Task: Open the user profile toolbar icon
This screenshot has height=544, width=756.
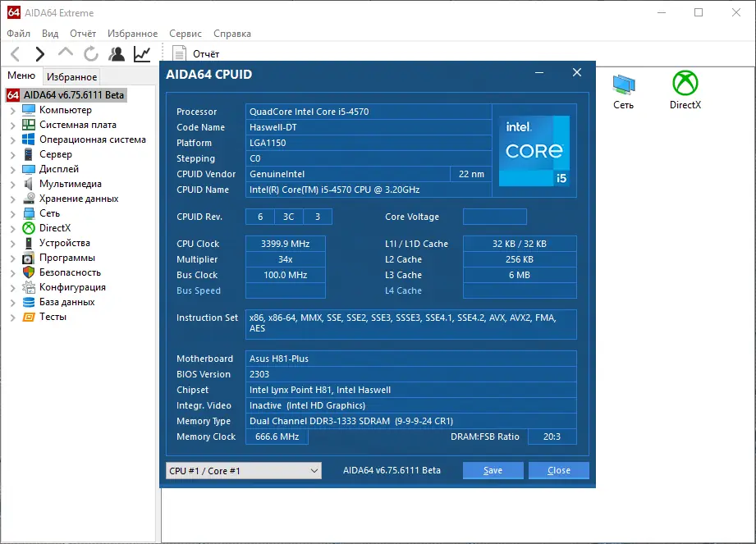Action: 117,54
